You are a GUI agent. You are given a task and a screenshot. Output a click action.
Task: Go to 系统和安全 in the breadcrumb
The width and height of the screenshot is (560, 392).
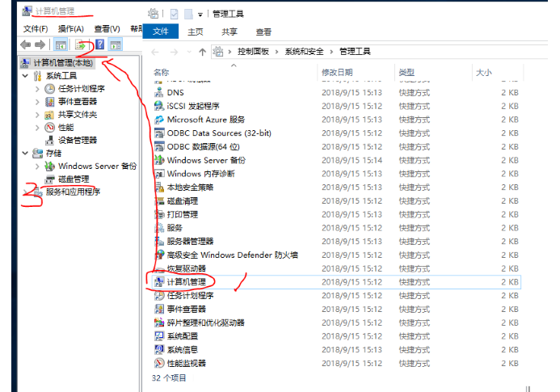pos(304,52)
